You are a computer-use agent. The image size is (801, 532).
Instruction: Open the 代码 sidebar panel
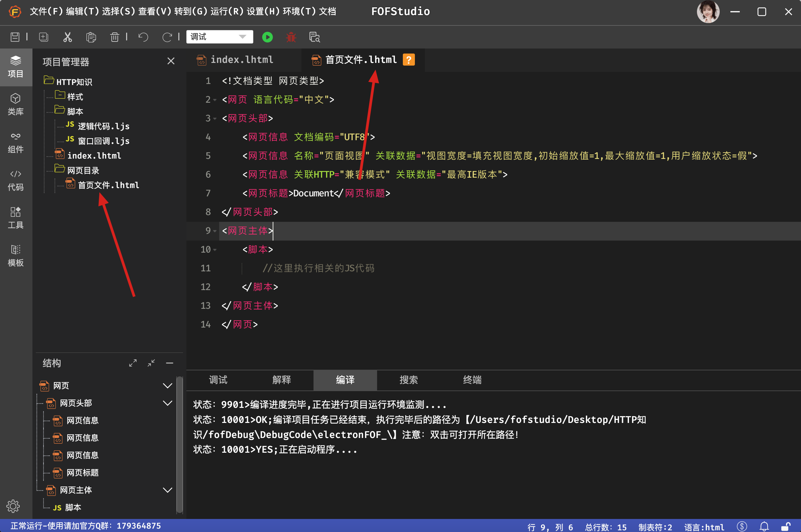16,180
